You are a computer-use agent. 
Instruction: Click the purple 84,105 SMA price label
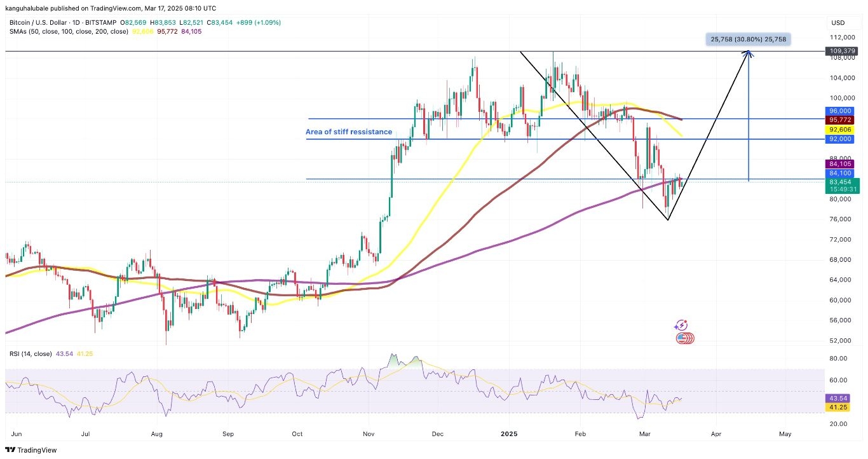click(x=842, y=163)
